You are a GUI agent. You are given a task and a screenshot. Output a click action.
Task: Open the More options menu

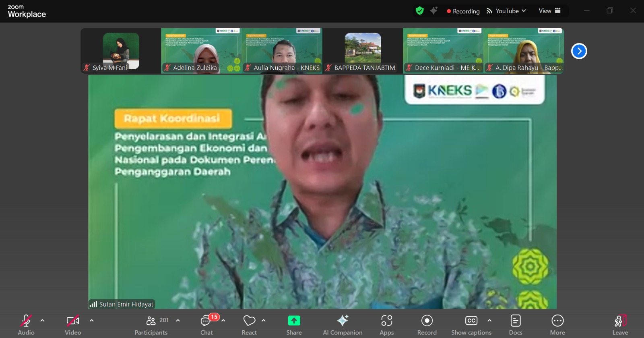point(557,325)
